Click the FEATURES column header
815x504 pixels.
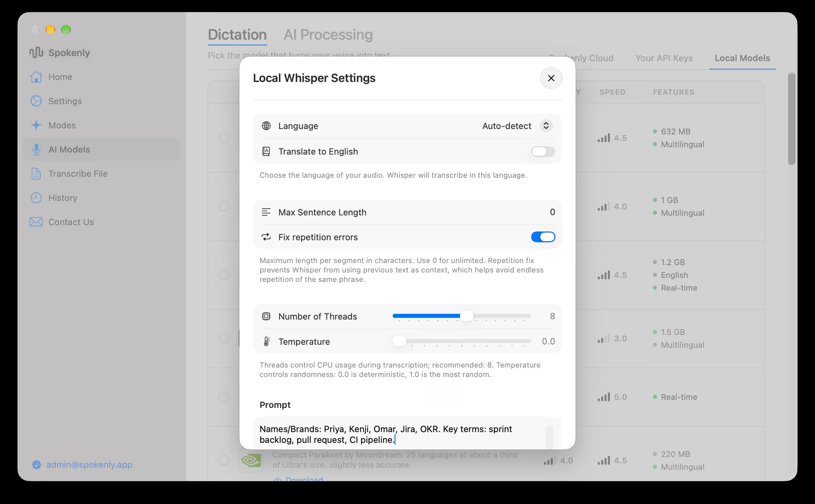[x=673, y=92]
